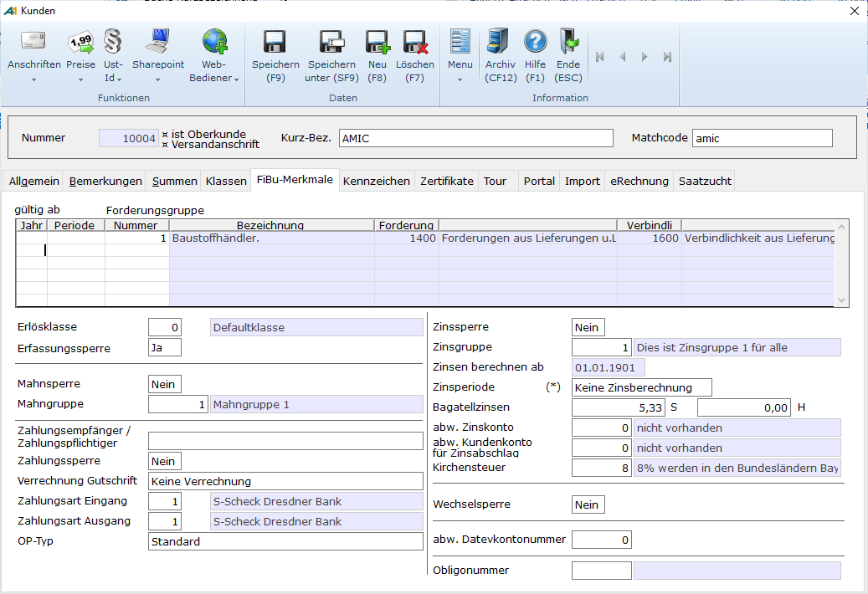Toggle the ist Oberkunde marker
The height and width of the screenshot is (594, 868).
(x=165, y=135)
